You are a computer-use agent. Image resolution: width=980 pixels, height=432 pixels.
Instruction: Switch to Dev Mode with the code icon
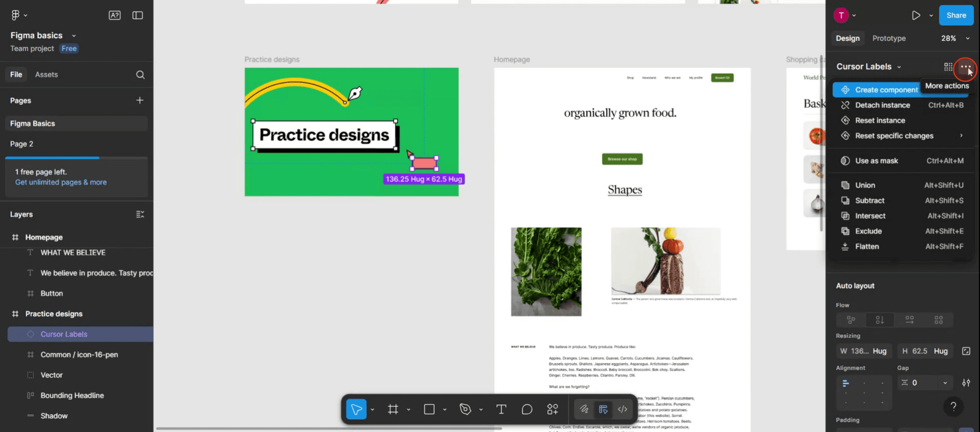(623, 409)
